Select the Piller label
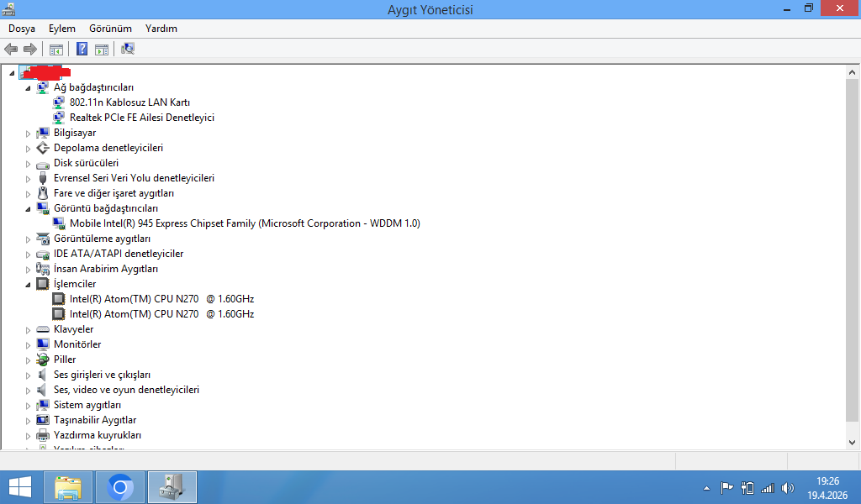The height and width of the screenshot is (504, 861). (65, 360)
